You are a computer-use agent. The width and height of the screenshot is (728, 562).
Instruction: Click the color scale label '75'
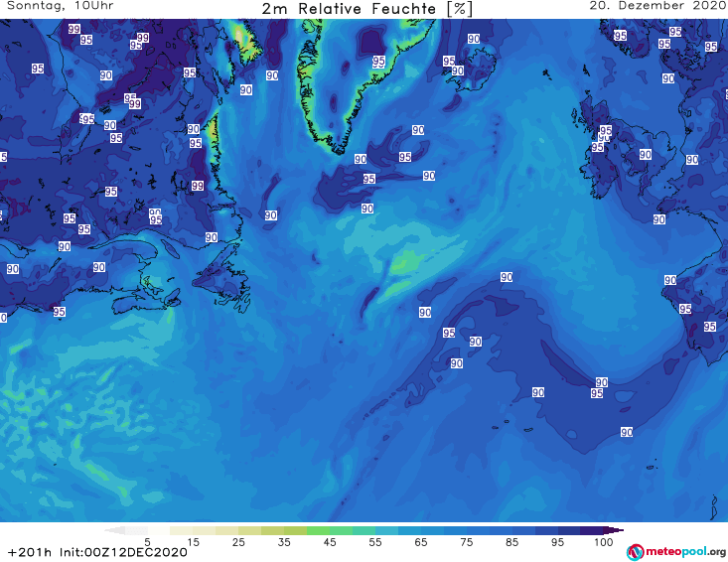pos(466,542)
